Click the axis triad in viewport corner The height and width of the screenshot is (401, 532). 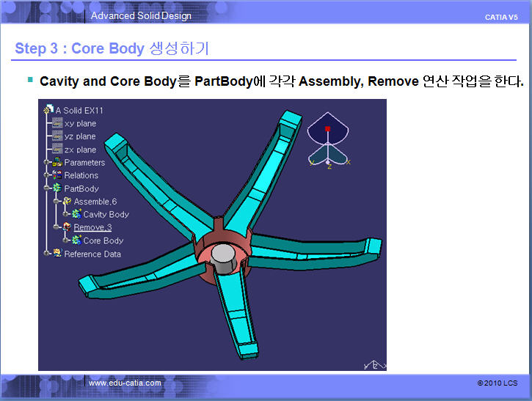tap(373, 363)
